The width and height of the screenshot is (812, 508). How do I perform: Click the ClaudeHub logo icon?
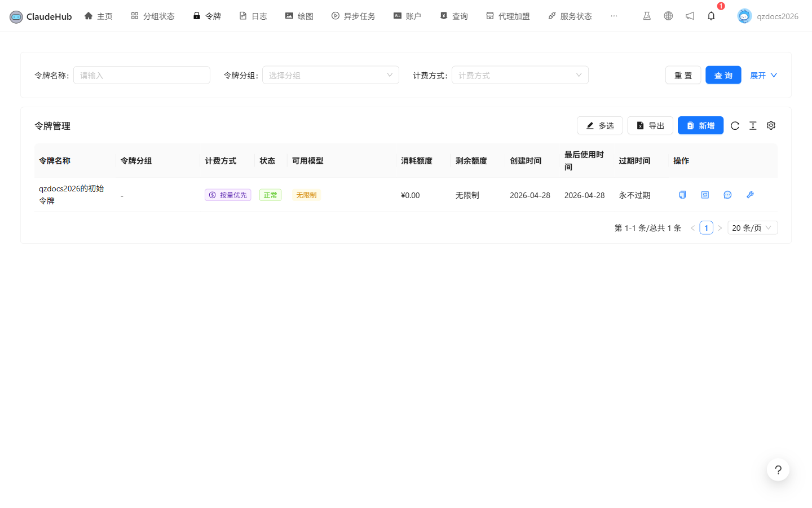coord(16,16)
